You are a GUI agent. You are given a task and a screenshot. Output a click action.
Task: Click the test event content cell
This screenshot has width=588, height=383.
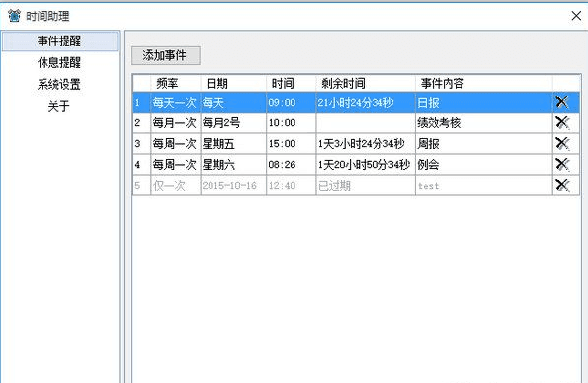[x=484, y=186]
